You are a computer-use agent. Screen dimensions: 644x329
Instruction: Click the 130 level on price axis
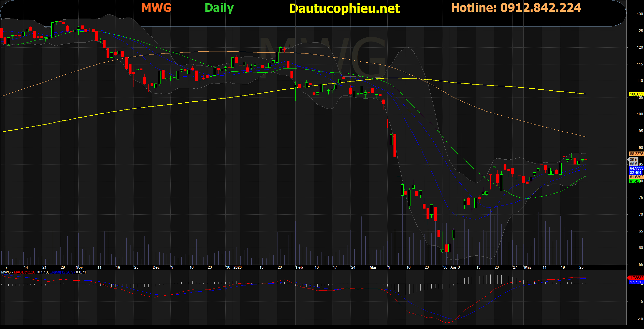coord(640,14)
